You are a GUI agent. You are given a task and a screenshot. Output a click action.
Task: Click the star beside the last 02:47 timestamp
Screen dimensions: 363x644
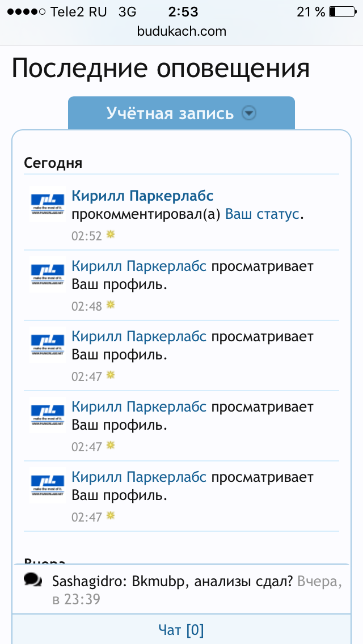(x=111, y=516)
